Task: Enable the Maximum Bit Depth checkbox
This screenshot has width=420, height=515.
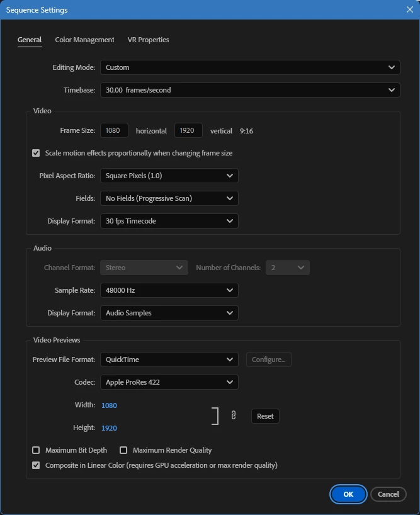Action: click(x=36, y=450)
